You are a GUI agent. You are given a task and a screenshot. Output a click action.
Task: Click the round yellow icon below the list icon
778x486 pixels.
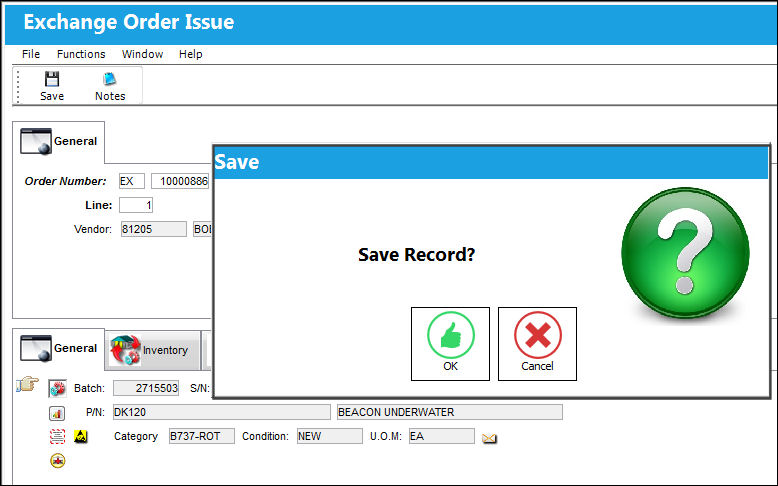[x=58, y=461]
